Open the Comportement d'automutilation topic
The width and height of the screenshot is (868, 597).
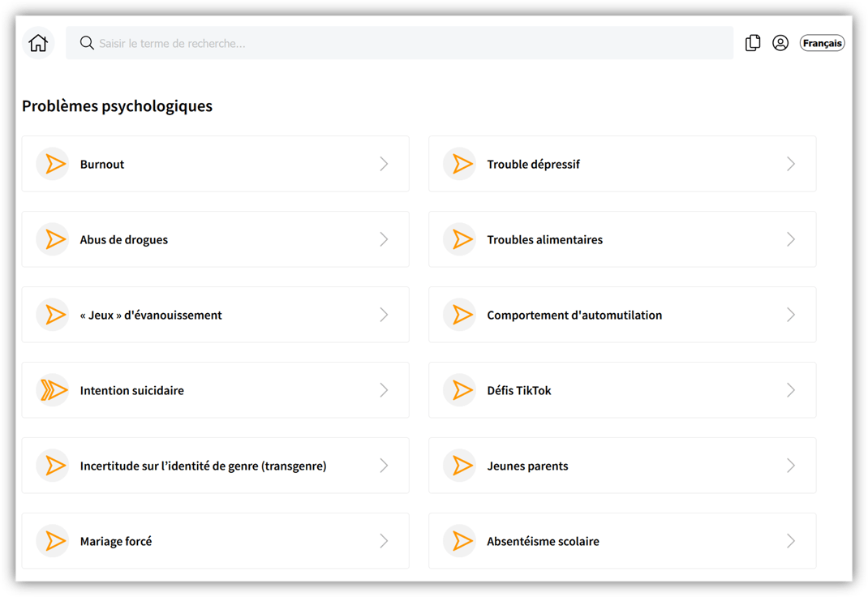click(x=574, y=315)
